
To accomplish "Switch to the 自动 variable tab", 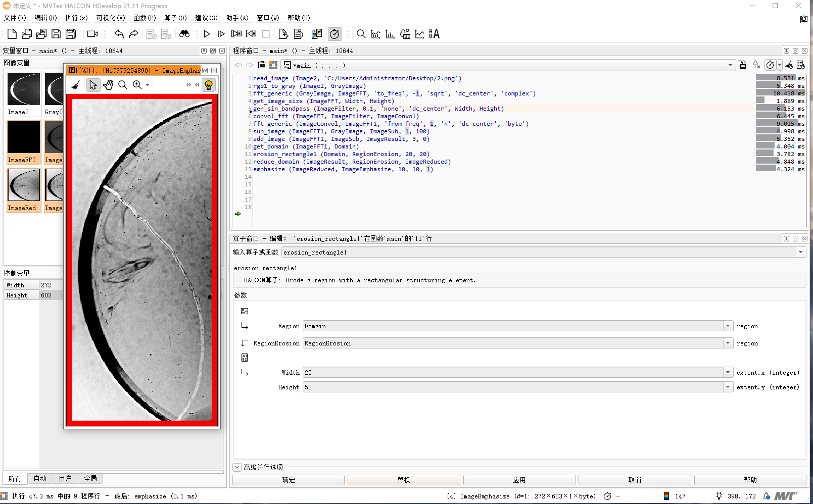I will [40, 478].
